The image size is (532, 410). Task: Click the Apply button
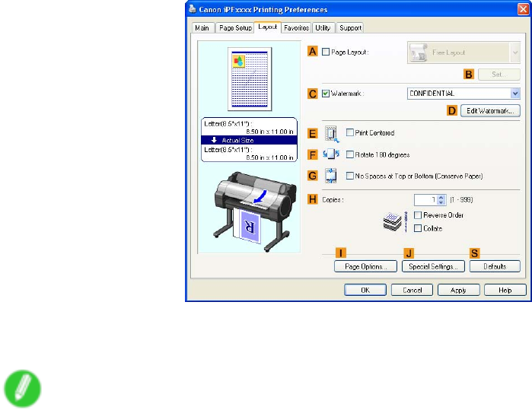459,291
